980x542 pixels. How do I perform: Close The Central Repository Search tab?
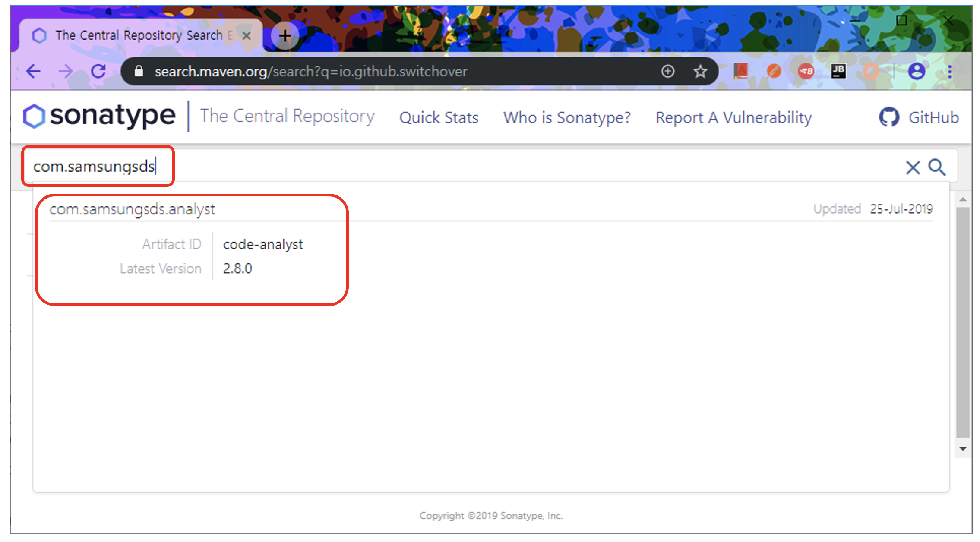pyautogui.click(x=247, y=35)
